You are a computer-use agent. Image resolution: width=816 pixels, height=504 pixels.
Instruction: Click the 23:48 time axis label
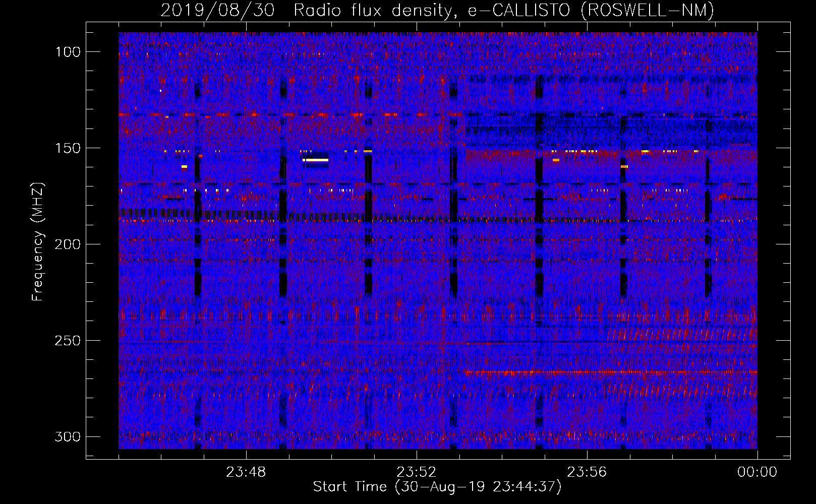246,472
